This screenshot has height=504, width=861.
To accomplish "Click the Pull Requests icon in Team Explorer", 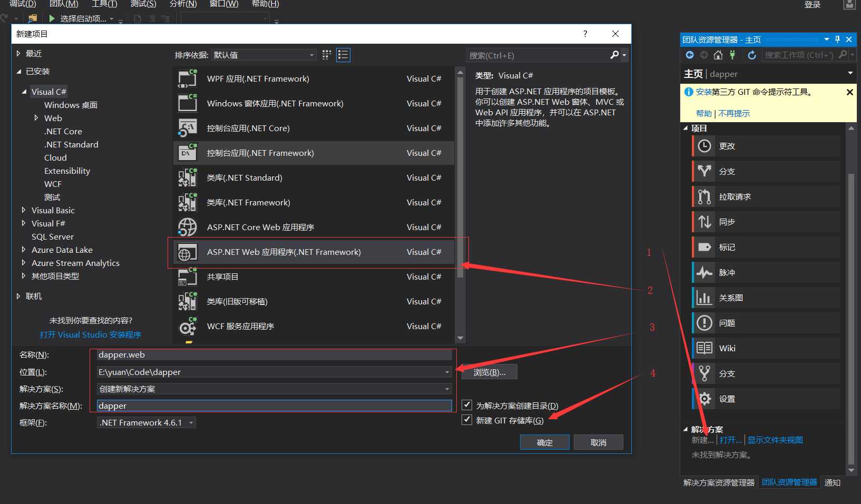I will [x=705, y=196].
